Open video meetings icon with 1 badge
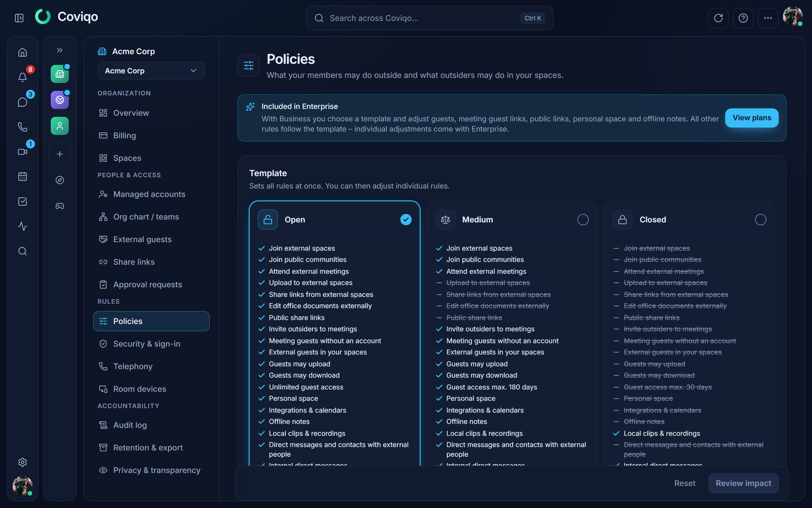 [x=23, y=152]
